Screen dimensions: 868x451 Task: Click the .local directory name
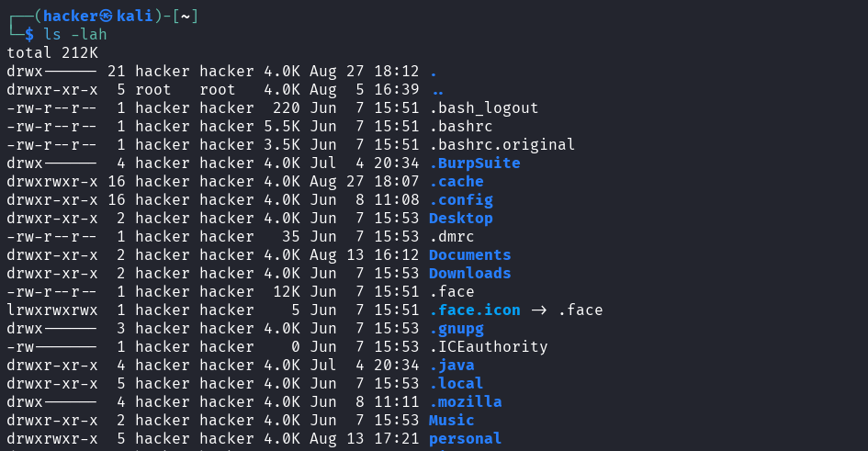tap(456, 383)
